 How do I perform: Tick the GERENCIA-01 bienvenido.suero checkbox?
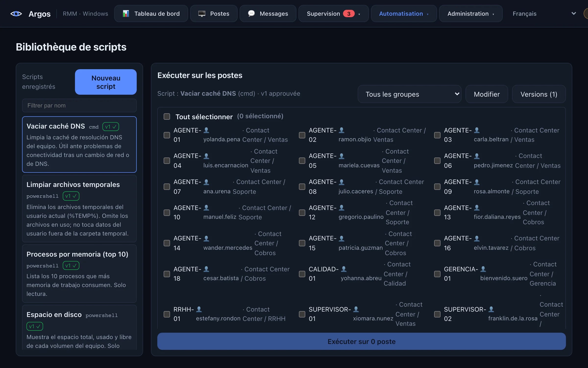click(x=437, y=274)
